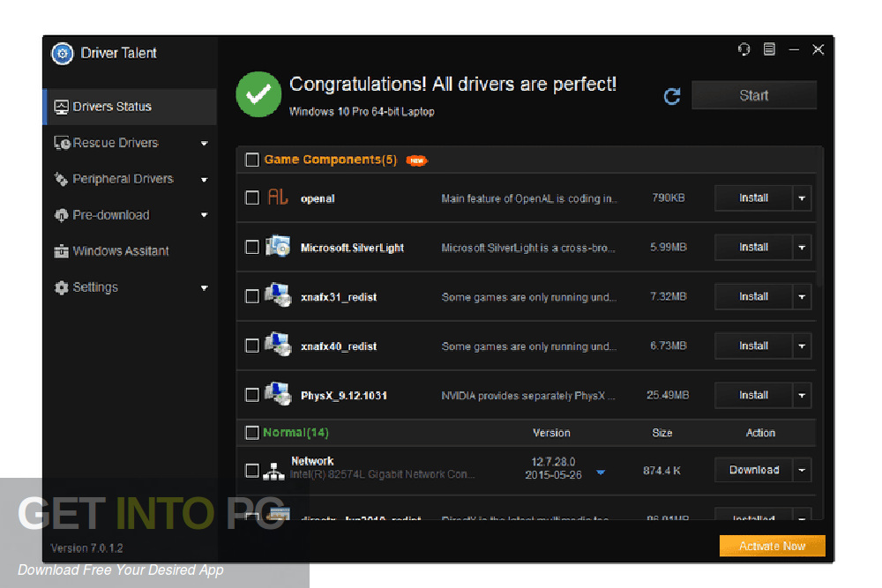Click the Settings gear icon

tap(61, 287)
